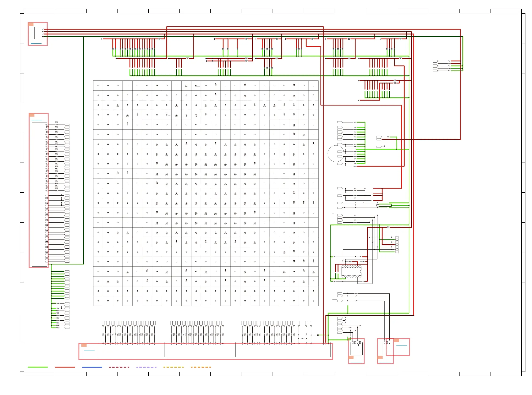Open blue link under three-pin connector

(x=385, y=363)
